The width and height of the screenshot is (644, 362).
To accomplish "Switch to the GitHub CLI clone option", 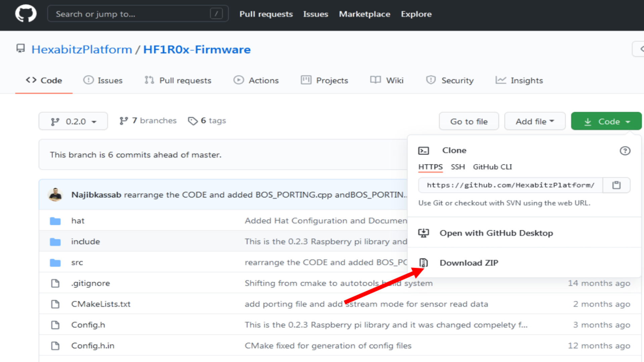I will [x=492, y=167].
